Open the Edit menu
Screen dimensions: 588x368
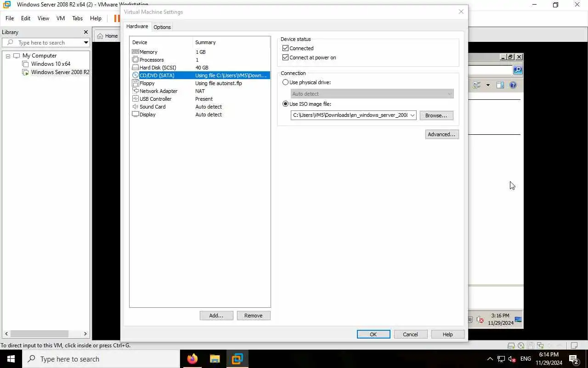pos(26,18)
